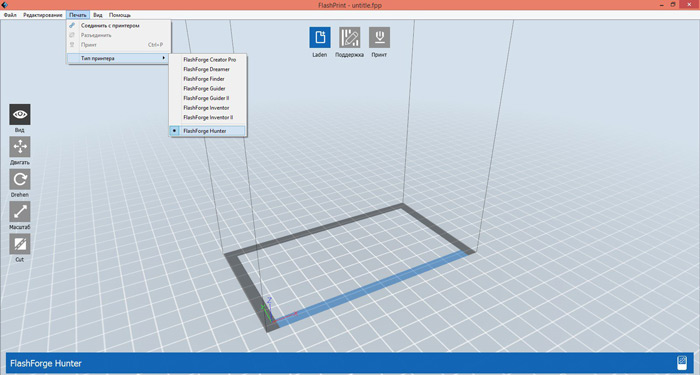The width and height of the screenshot is (700, 375).
Task: Click the Laden (load file) icon
Action: (x=320, y=38)
